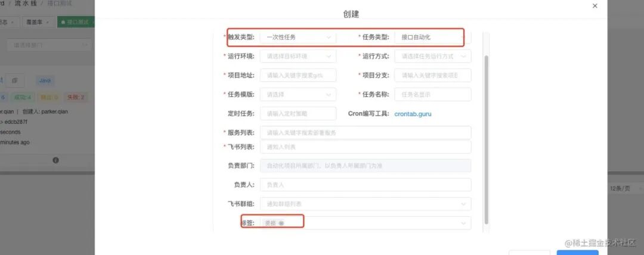This screenshot has width=644, height=255.
Task: Click the 项目分支 search input
Action: [x=432, y=76]
